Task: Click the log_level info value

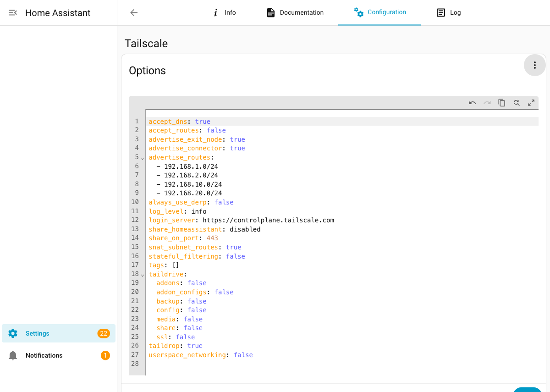Action: 199,211
